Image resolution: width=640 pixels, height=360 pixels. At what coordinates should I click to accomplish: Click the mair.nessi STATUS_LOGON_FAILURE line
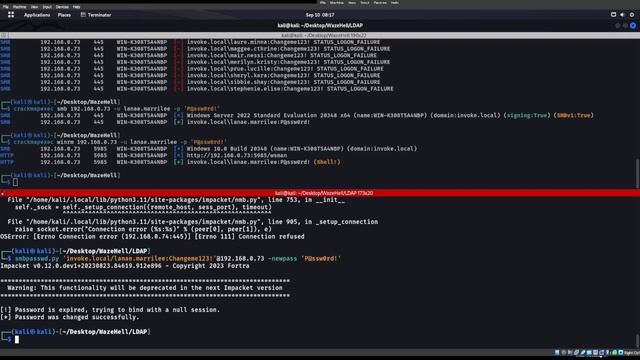[189, 55]
